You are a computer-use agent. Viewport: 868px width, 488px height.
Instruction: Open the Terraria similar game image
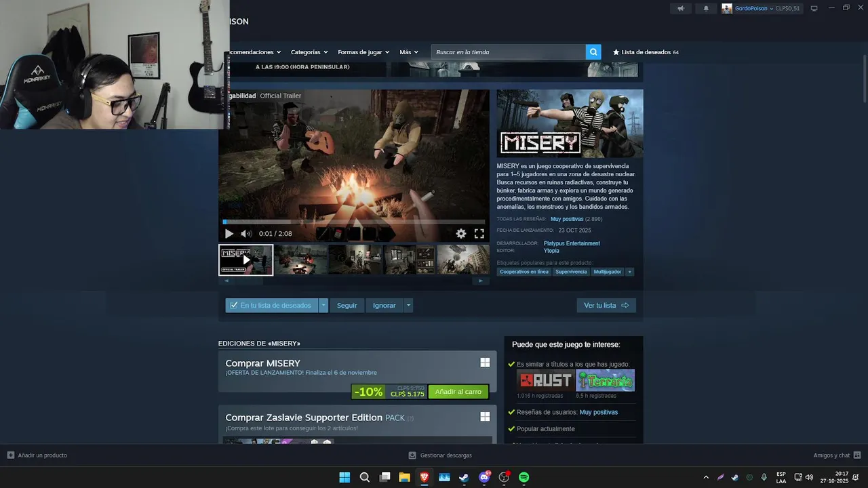click(605, 380)
